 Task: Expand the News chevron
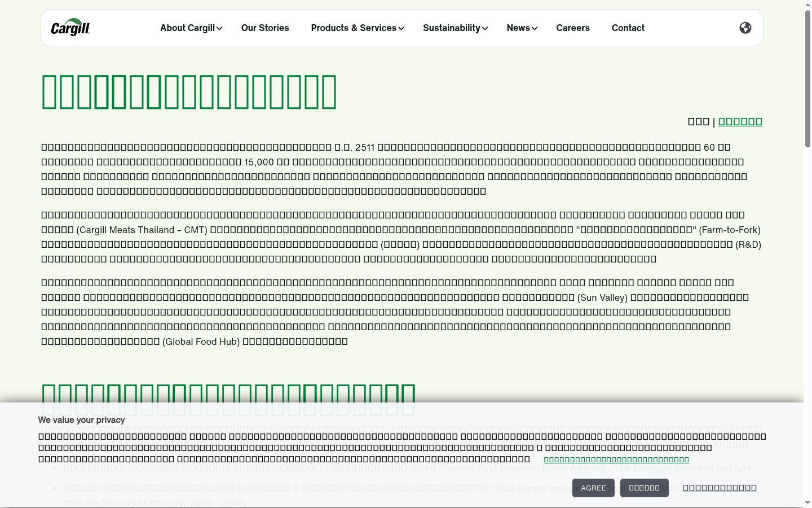click(x=535, y=28)
